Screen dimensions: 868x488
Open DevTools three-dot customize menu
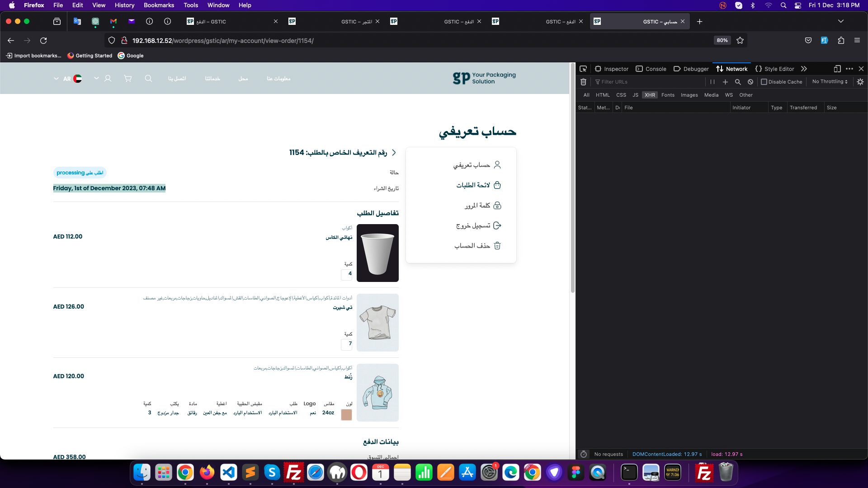pos(849,69)
